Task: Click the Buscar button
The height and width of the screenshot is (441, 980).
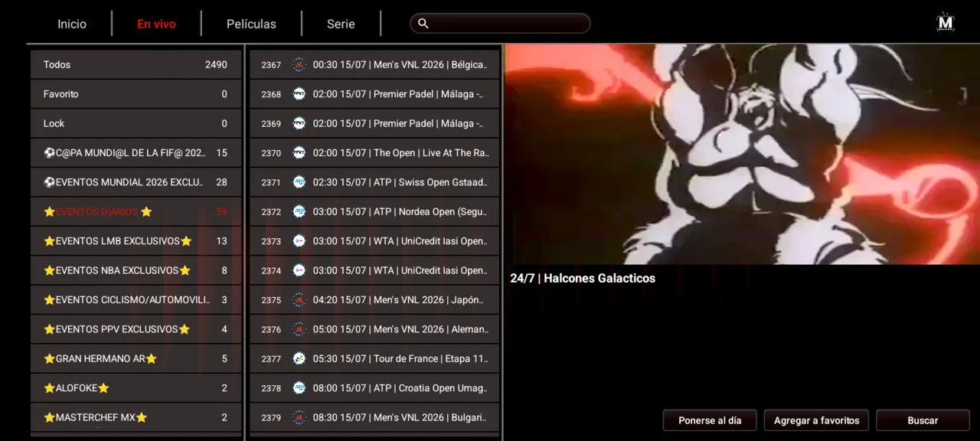Action: [923, 420]
